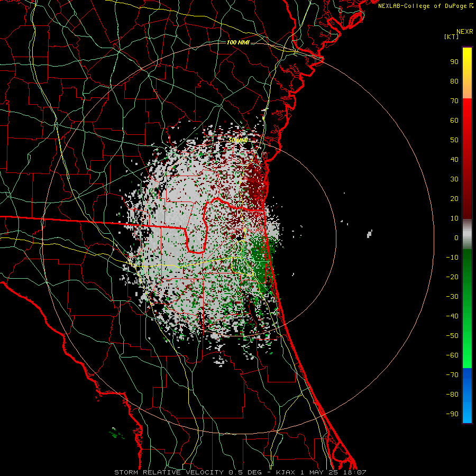Click the -20 value on the scale
476x476 pixels.
pos(452,277)
